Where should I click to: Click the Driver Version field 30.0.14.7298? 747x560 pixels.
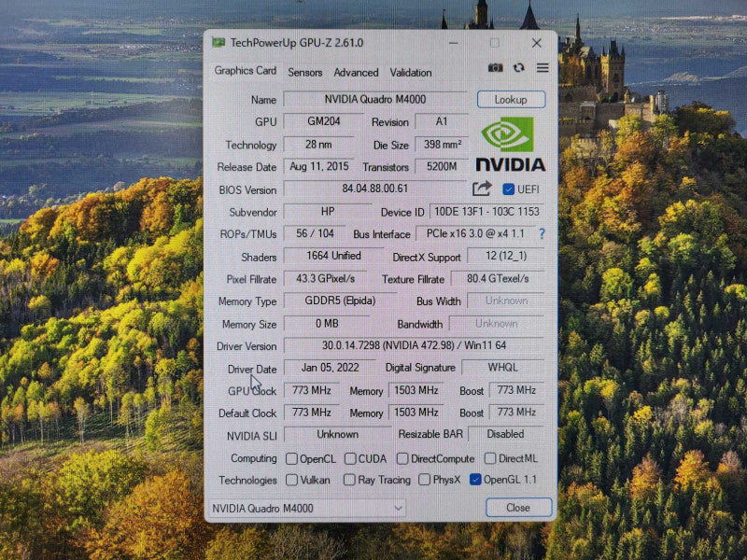414,345
